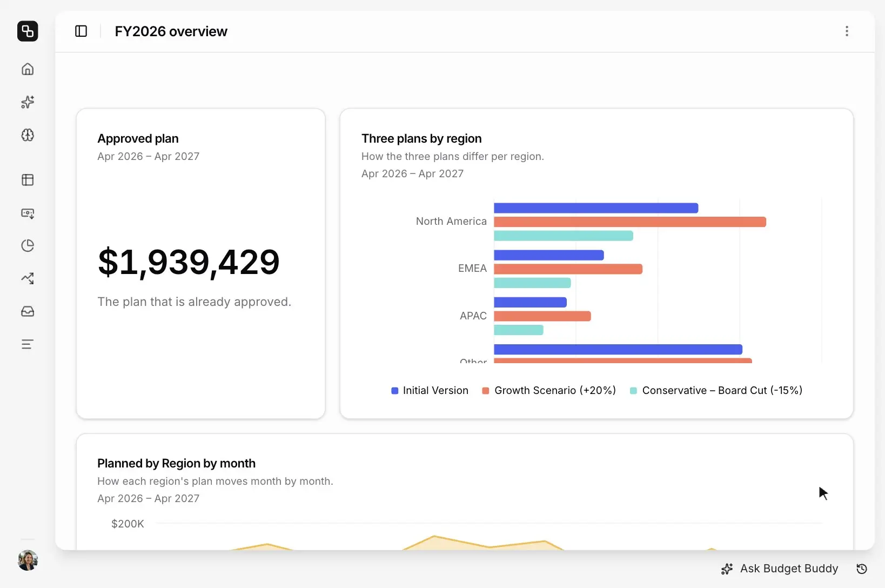Click the FY2026 overview title

[171, 31]
